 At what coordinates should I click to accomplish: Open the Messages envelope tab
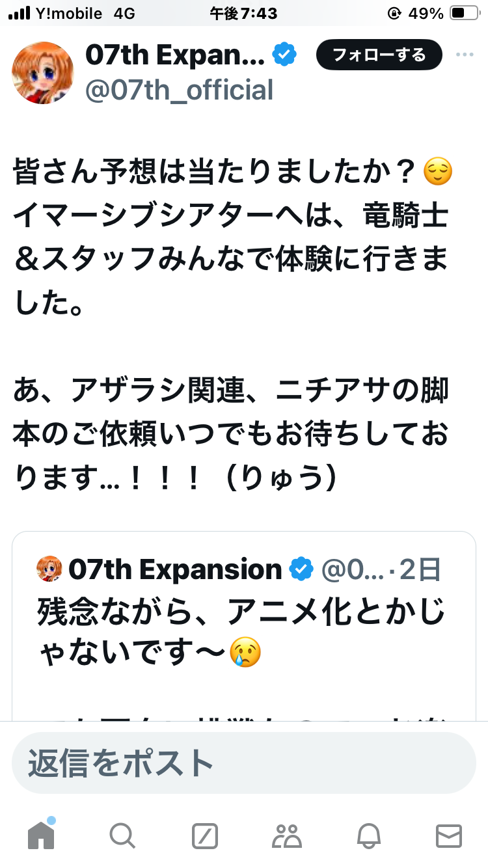(x=449, y=835)
